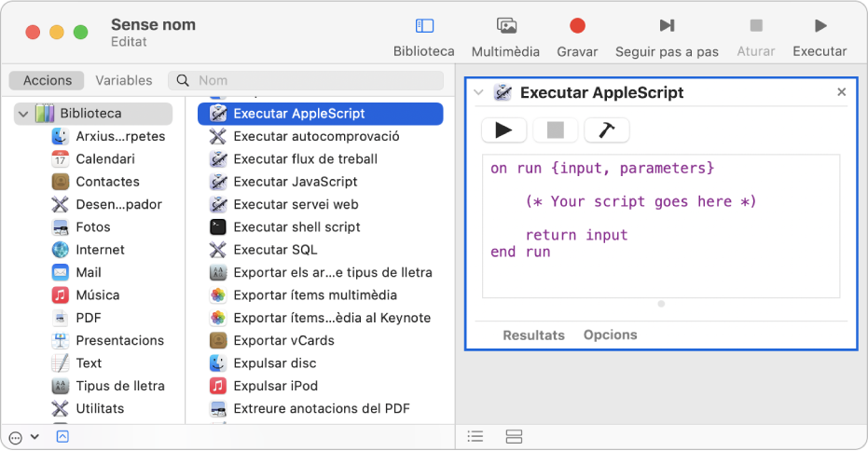Switch to the Variables tab
Screen dimensions: 868x451
[124, 80]
